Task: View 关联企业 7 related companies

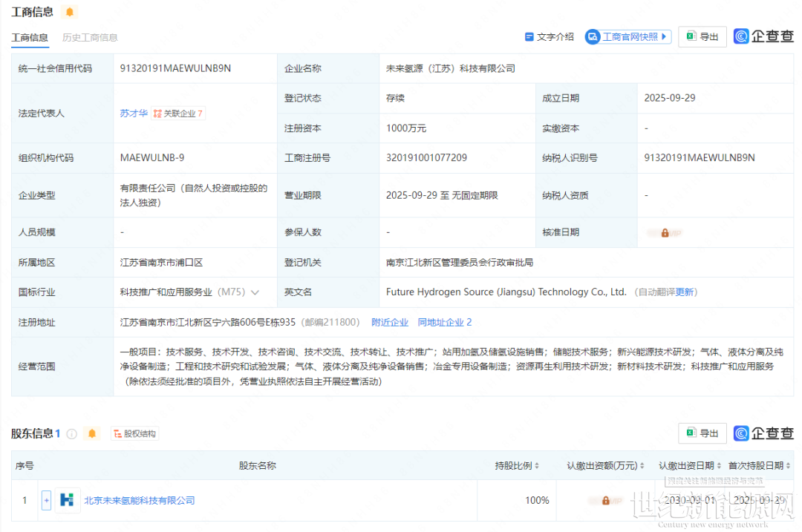Action: 178,114
